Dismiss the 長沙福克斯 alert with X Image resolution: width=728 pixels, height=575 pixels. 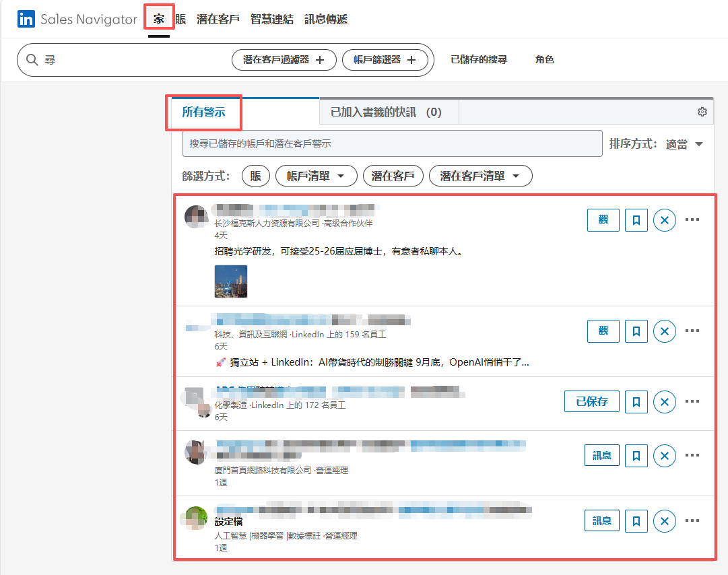tap(665, 220)
